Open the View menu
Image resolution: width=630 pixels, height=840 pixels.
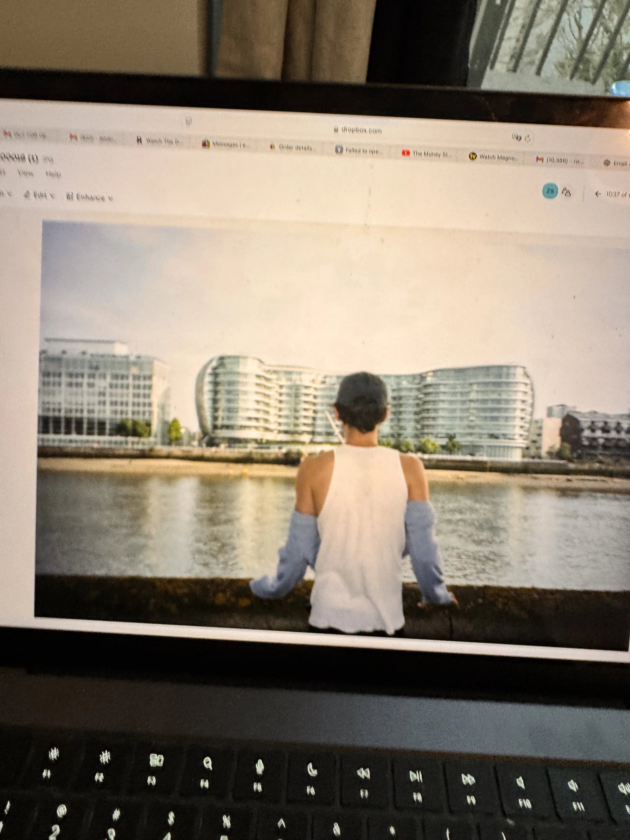(25, 174)
